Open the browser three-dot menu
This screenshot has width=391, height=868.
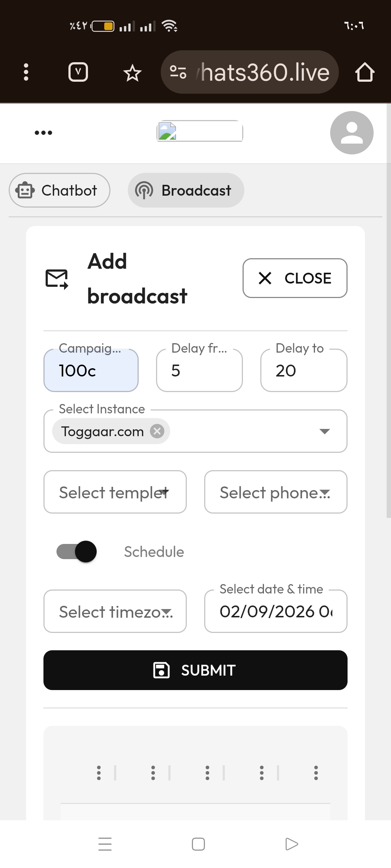point(26,72)
